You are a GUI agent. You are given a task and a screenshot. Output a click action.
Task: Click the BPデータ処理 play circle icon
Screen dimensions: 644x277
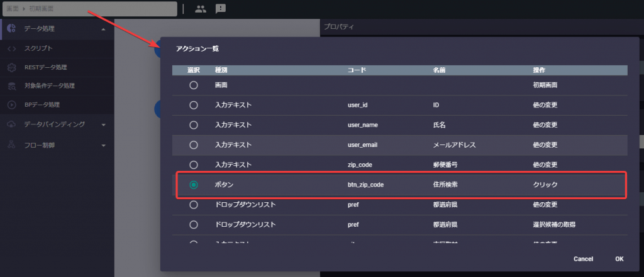point(12,105)
